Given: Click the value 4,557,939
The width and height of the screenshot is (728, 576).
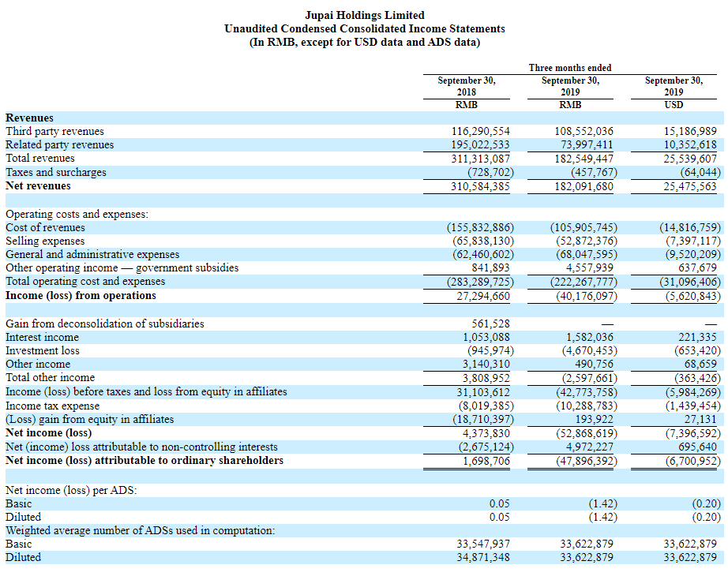Looking at the screenshot, I should point(590,267).
